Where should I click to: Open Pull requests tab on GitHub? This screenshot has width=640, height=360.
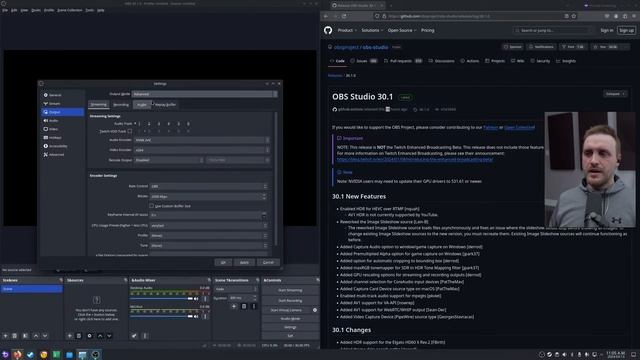(x=403, y=61)
